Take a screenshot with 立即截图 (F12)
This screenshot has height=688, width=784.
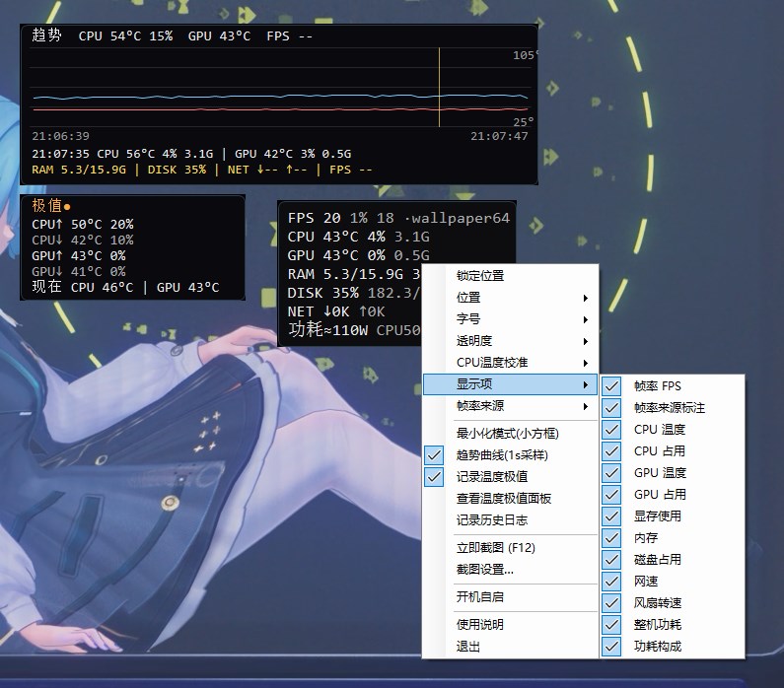click(x=510, y=548)
